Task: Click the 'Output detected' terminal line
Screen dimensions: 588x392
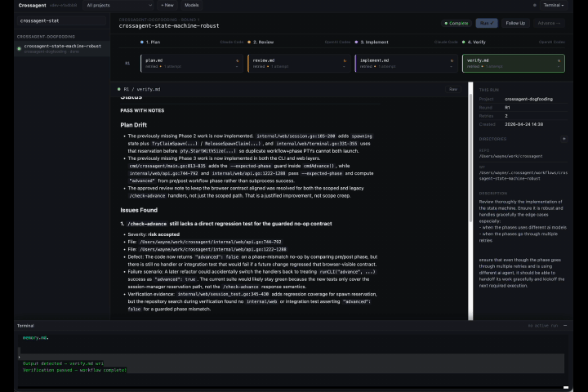Action: [x=63, y=363]
